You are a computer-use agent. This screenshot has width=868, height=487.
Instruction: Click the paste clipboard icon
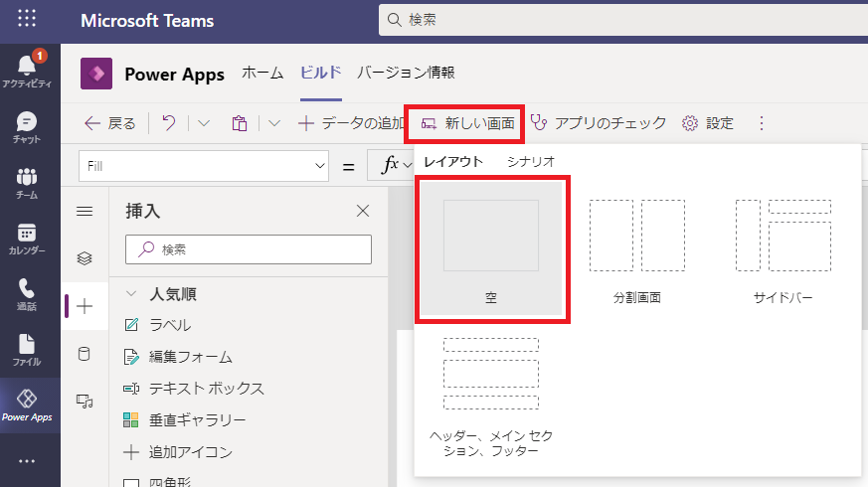[x=240, y=123]
